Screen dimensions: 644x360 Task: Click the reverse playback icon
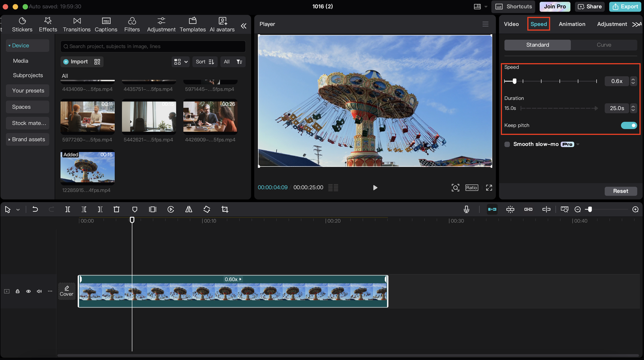171,209
